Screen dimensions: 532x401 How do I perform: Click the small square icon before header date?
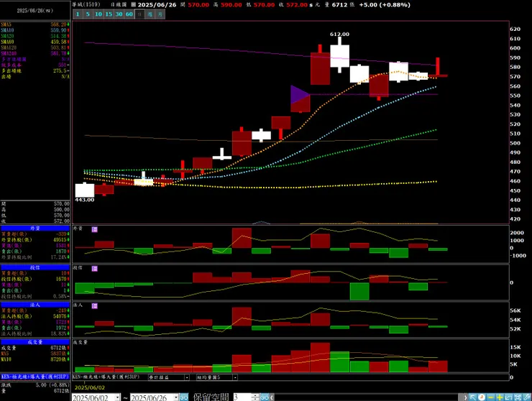click(133, 5)
